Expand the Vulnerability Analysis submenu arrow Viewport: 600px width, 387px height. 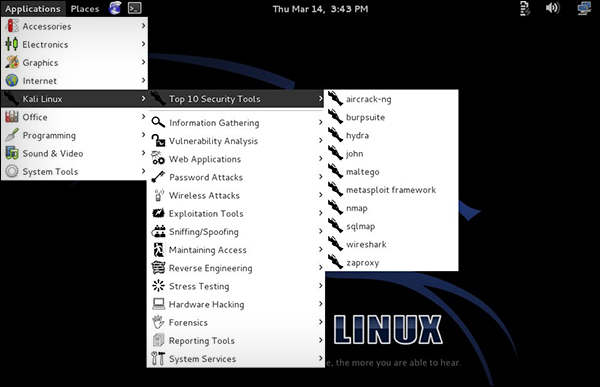(x=320, y=140)
